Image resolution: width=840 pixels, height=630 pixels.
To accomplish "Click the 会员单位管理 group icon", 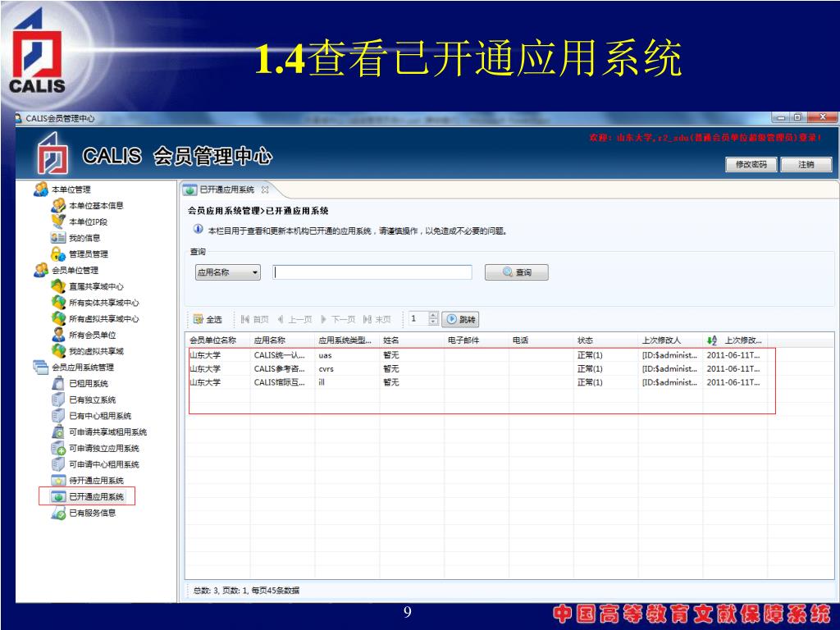I will click(41, 270).
